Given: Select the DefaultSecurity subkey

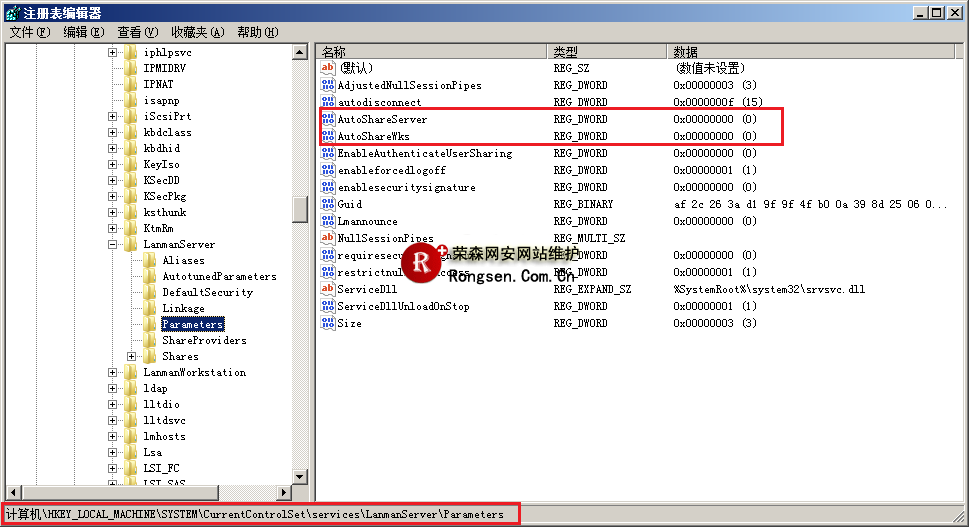Looking at the screenshot, I should [207, 292].
